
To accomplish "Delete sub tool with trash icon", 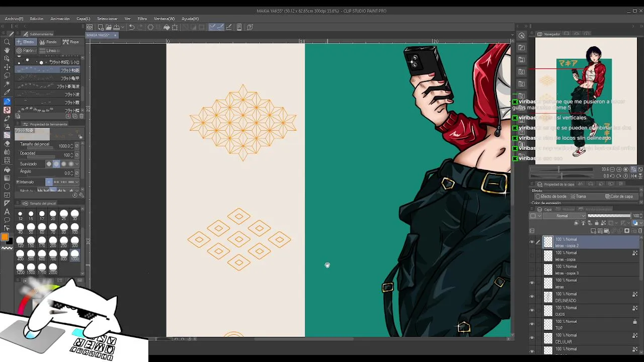I will pyautogui.click(x=82, y=116).
